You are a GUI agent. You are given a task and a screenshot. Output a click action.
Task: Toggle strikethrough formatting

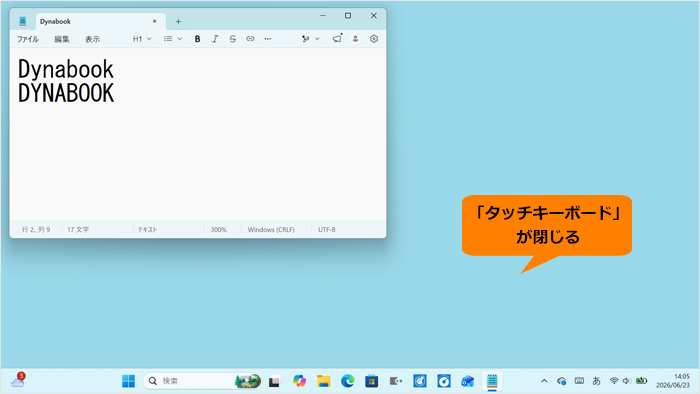tap(233, 39)
